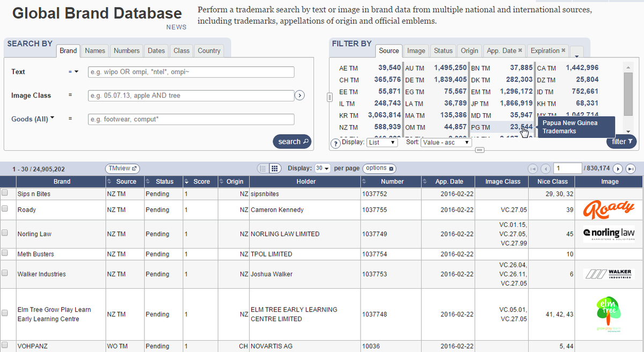Select the Names search tab
The image size is (644, 352).
(x=95, y=50)
